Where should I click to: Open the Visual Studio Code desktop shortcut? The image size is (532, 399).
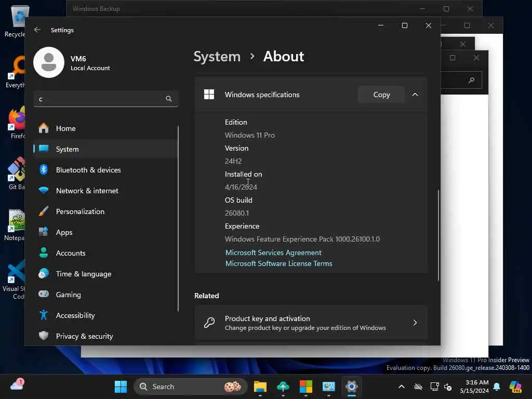(14, 280)
